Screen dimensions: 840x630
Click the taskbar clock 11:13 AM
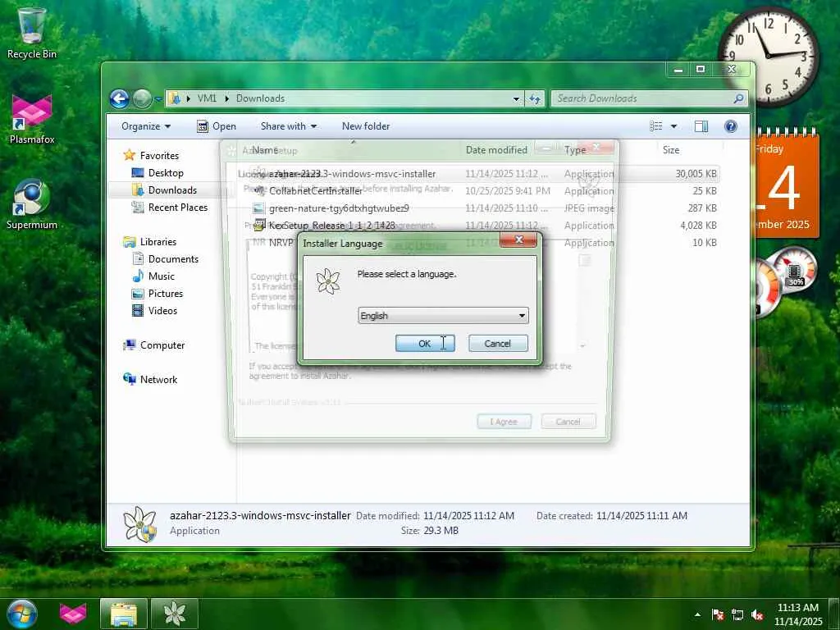[797, 608]
